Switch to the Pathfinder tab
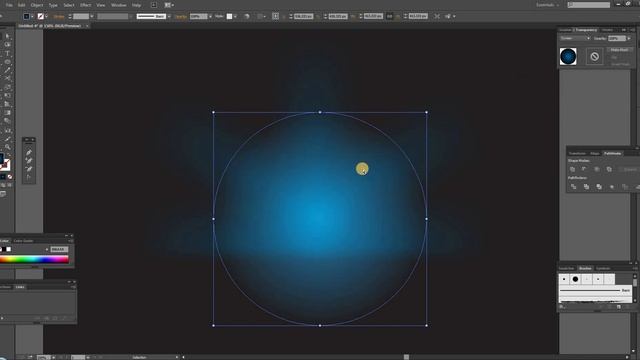 point(612,153)
